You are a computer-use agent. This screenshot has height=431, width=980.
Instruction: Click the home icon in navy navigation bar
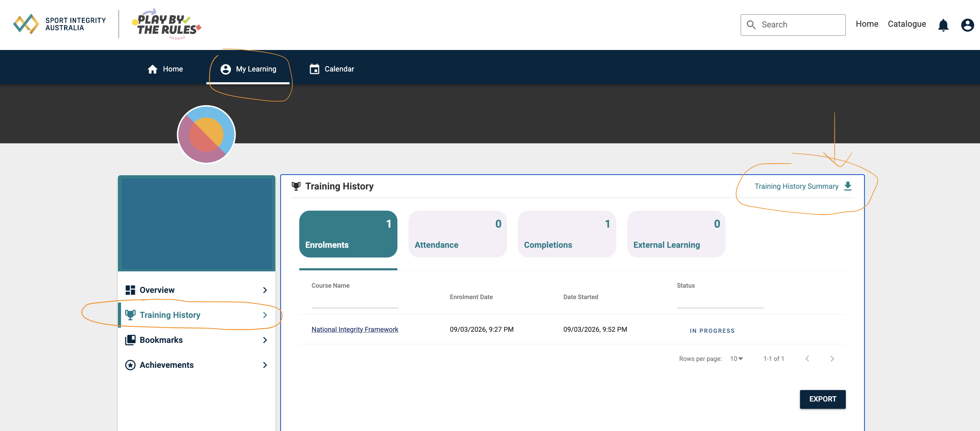[x=153, y=69]
